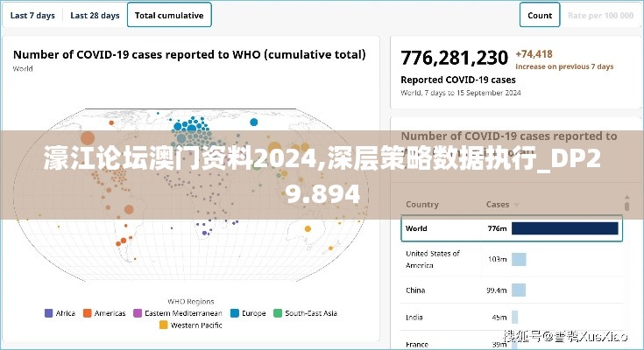The height and width of the screenshot is (350, 644).
Task: Select United States of America row
Action: 512,259
